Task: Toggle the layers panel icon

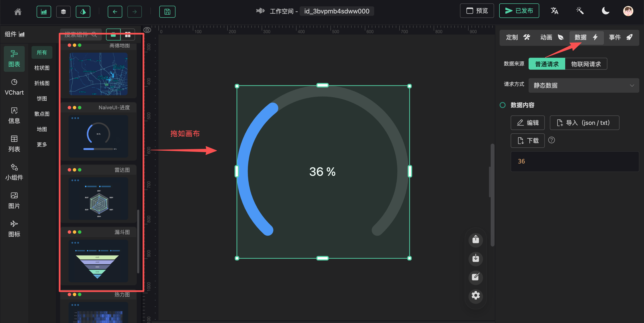Action: [x=63, y=12]
